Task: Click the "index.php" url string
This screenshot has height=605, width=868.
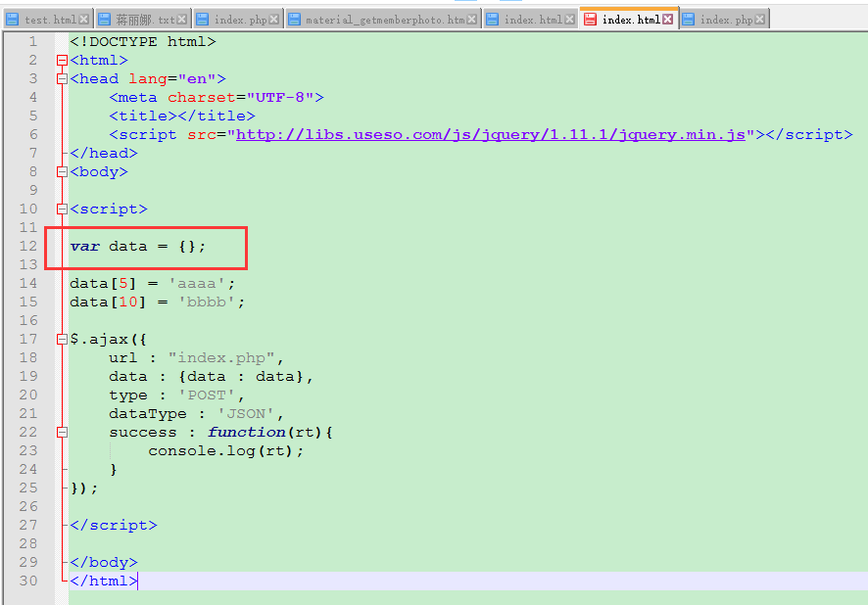Action: (221, 358)
